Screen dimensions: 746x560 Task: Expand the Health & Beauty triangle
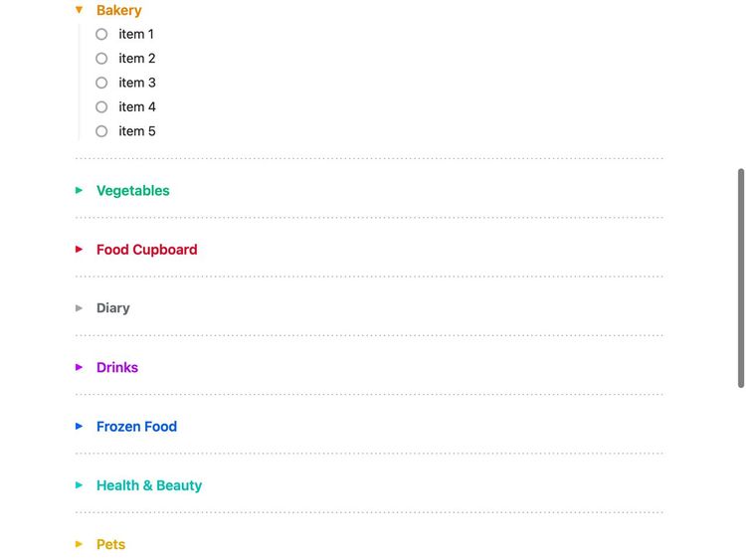[x=80, y=485]
